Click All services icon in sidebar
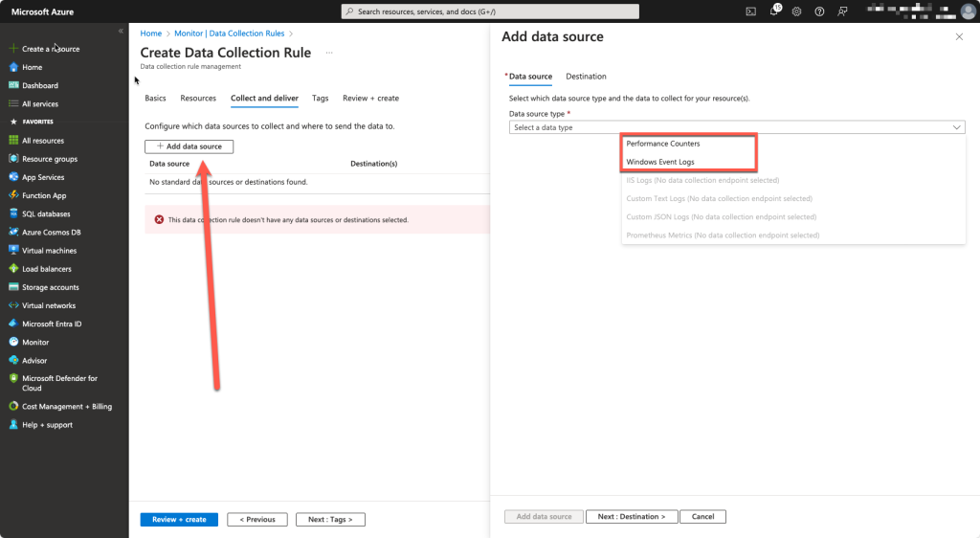The width and height of the screenshot is (980, 538). tap(13, 103)
